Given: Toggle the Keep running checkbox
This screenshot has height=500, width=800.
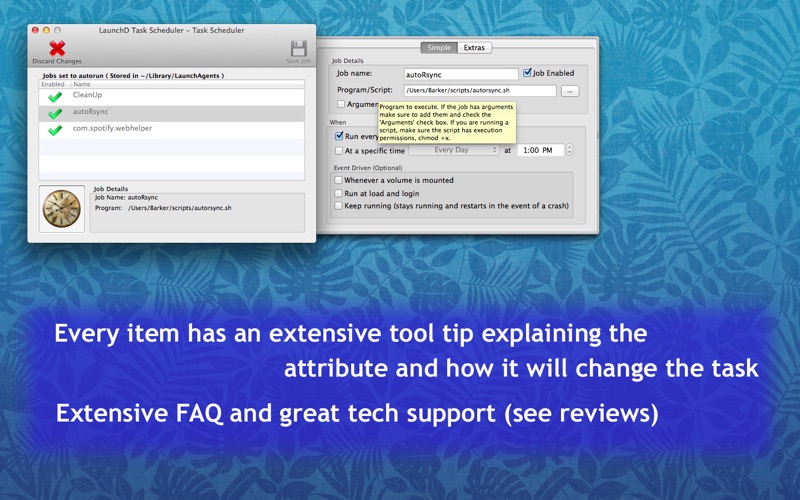Looking at the screenshot, I should click(339, 206).
